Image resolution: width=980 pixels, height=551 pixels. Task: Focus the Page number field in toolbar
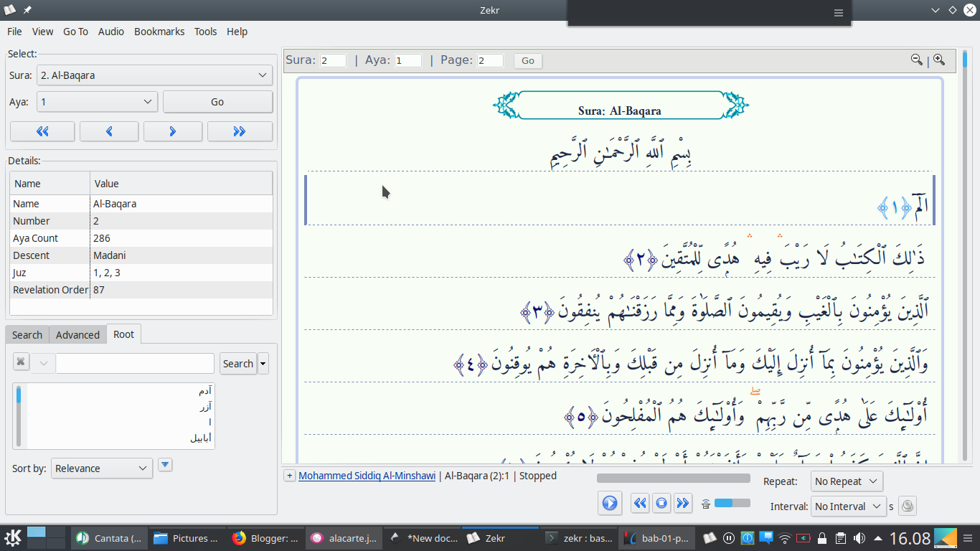pyautogui.click(x=490, y=61)
